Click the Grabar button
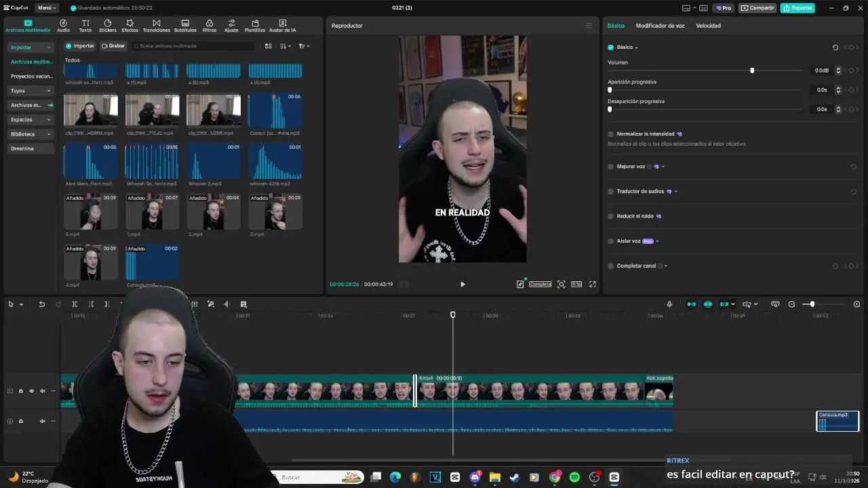868x488 pixels. pos(113,46)
